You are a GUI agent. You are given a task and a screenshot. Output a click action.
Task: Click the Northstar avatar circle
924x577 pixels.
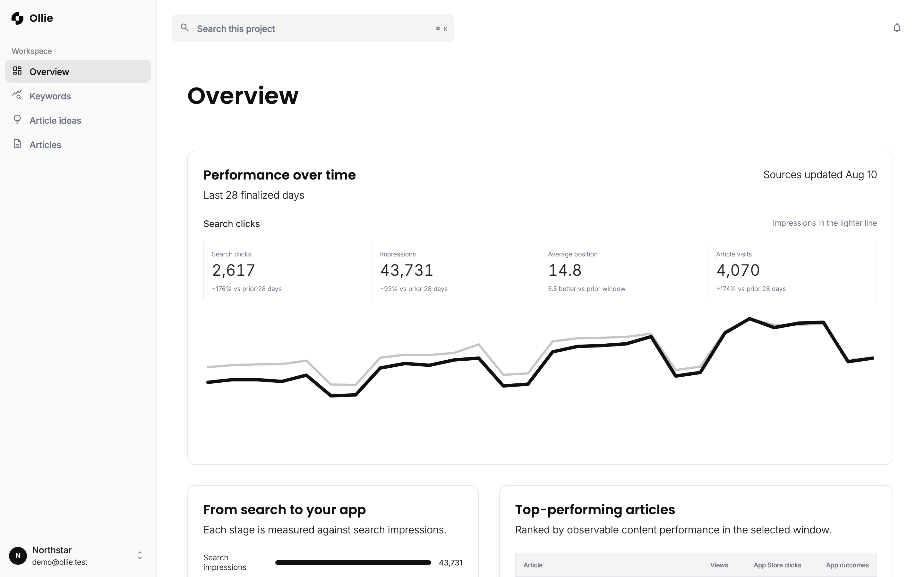18,556
